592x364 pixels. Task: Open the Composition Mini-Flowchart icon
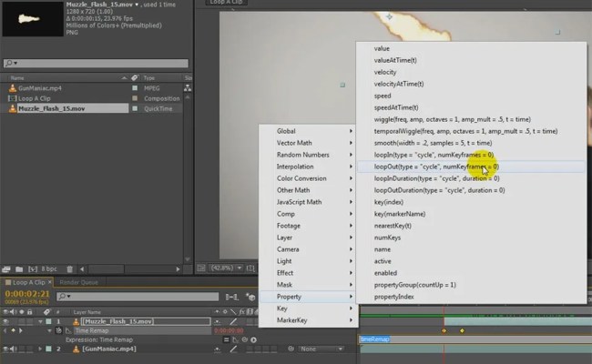pos(231,297)
